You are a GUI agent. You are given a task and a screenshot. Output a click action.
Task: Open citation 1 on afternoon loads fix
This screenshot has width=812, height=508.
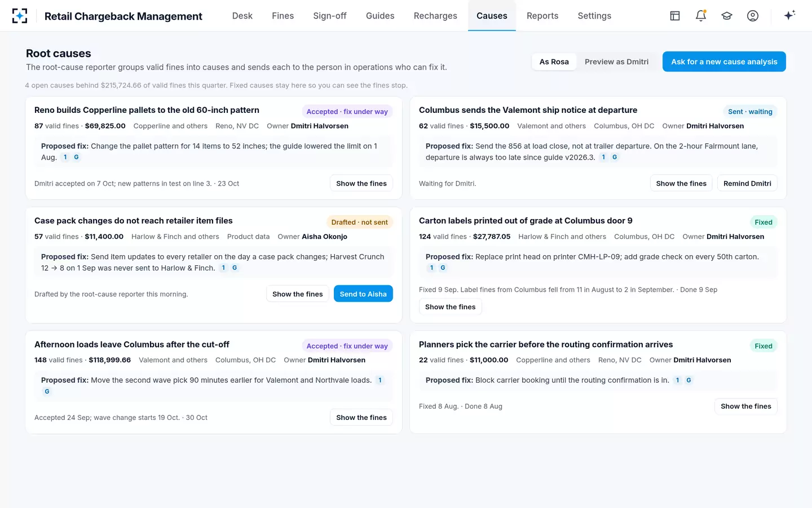tap(380, 380)
